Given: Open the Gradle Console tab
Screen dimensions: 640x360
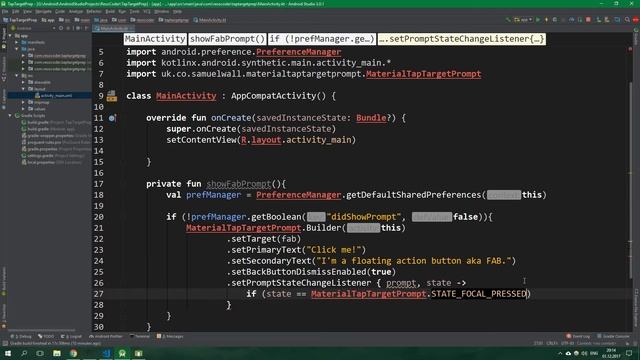Looking at the screenshot, I should pos(613,337).
